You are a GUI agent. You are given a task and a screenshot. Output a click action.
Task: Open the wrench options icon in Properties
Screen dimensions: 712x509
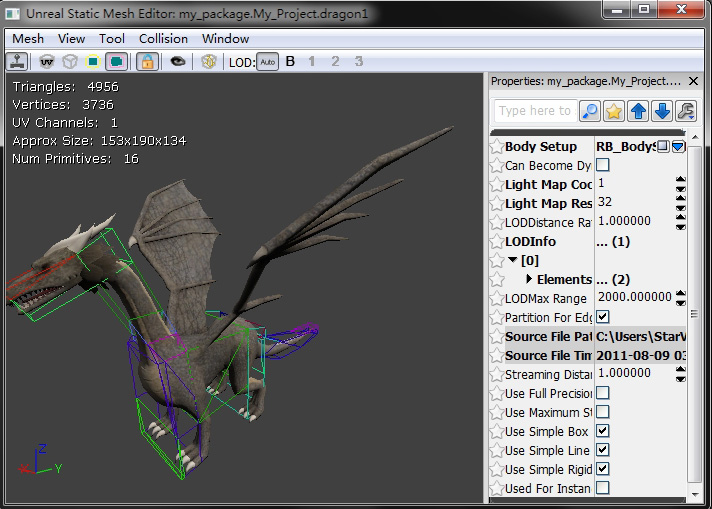(x=686, y=111)
